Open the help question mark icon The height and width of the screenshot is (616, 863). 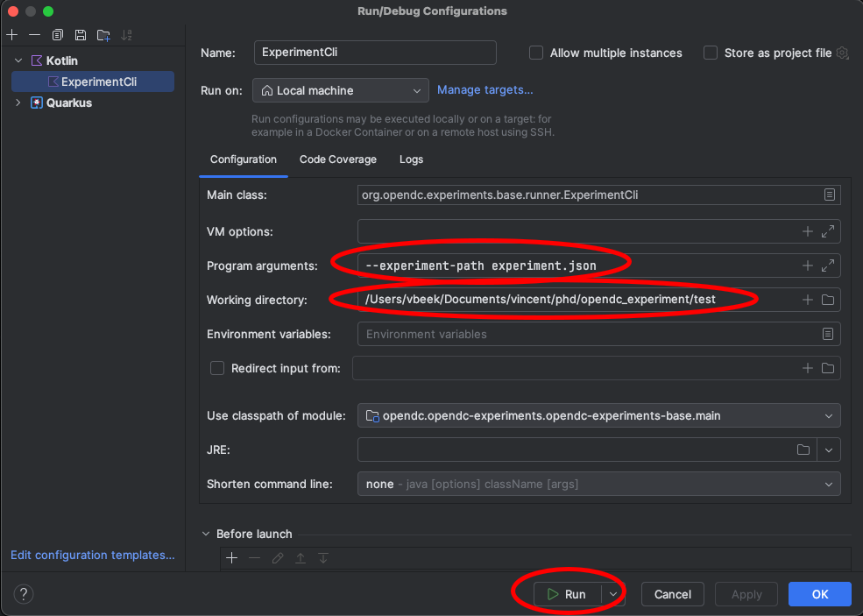pos(23,593)
